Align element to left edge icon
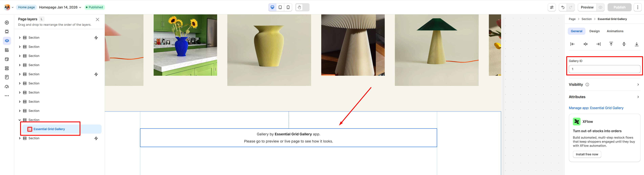The height and width of the screenshot is (175, 644). [573, 44]
